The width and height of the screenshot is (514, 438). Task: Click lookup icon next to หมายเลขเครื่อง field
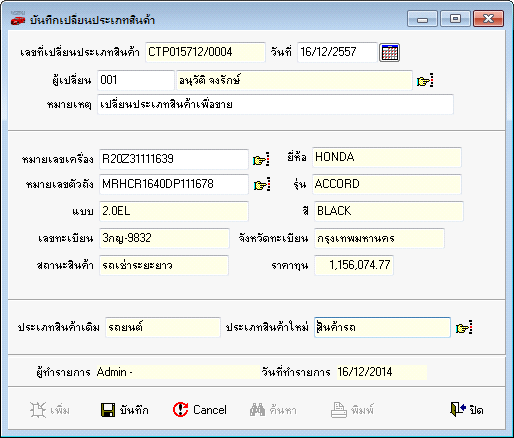261,159
